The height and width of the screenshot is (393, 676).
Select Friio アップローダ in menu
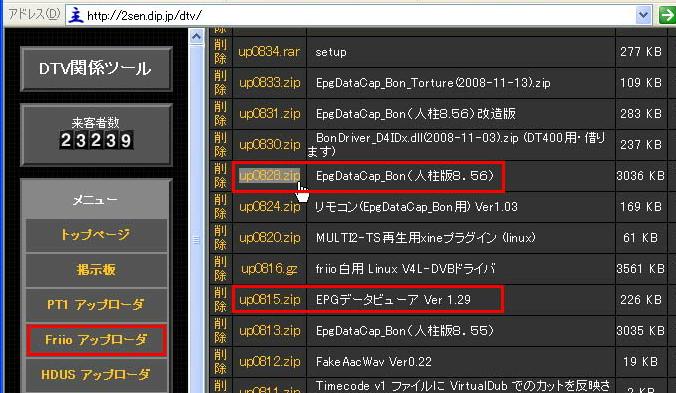click(x=96, y=340)
